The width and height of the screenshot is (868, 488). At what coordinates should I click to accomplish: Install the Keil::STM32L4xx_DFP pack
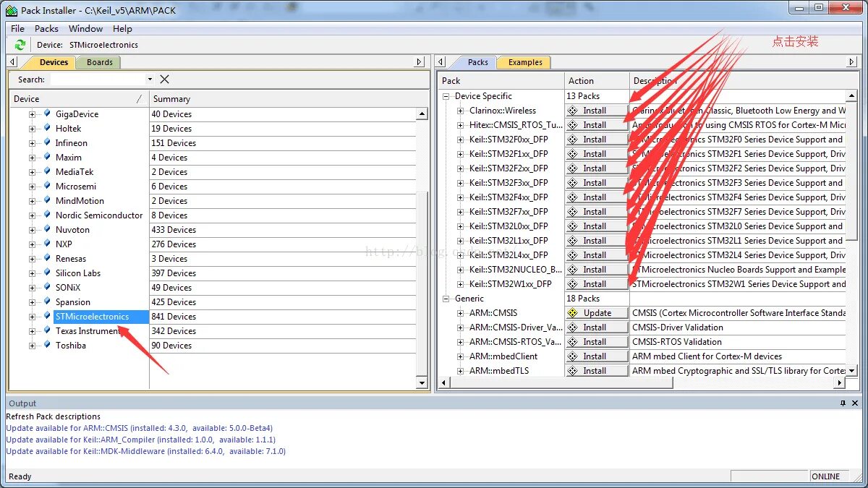coord(597,255)
